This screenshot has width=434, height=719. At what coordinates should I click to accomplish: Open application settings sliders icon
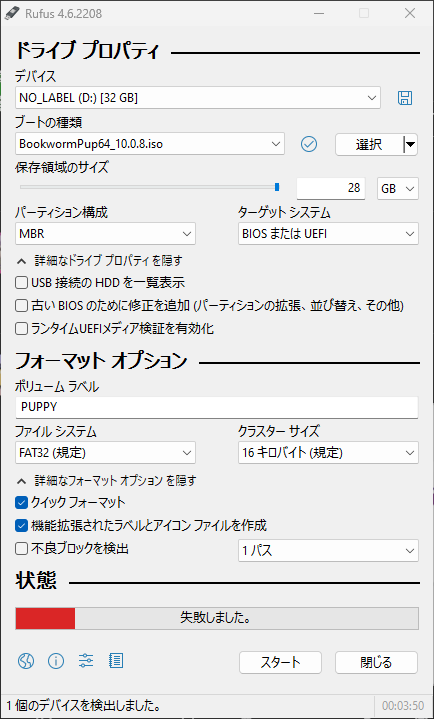pos(86,661)
